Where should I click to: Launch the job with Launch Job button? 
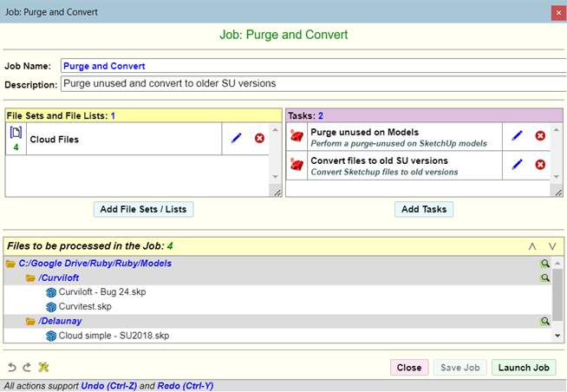525,368
